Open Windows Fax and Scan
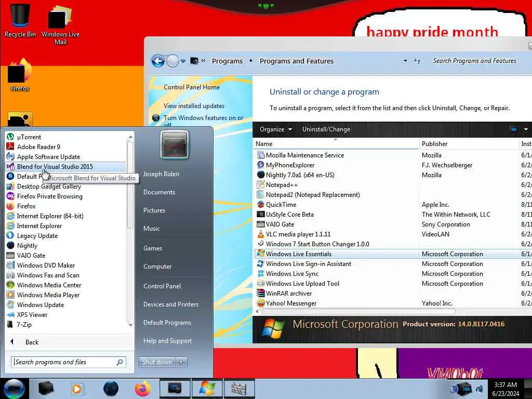Image resolution: width=532 pixels, height=399 pixels. point(66,275)
